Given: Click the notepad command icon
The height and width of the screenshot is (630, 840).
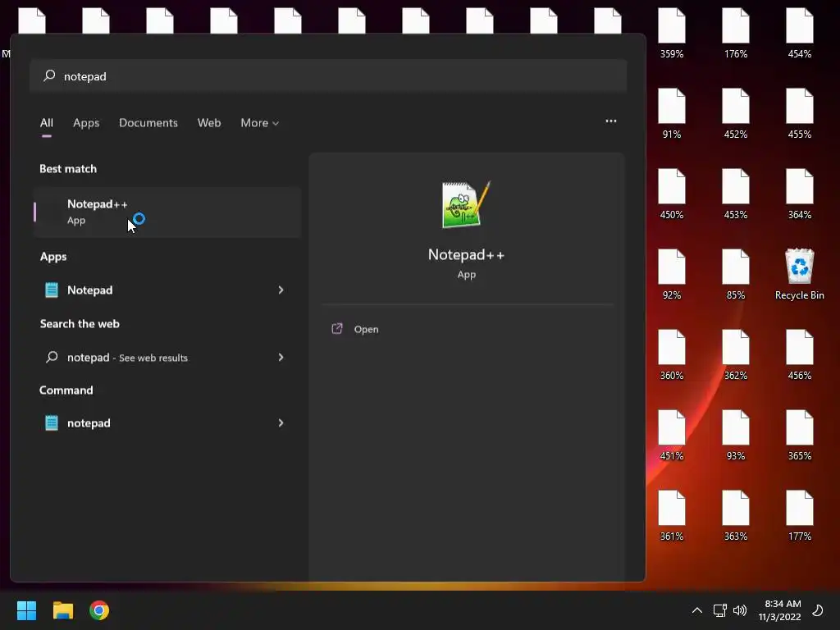Looking at the screenshot, I should (52, 423).
